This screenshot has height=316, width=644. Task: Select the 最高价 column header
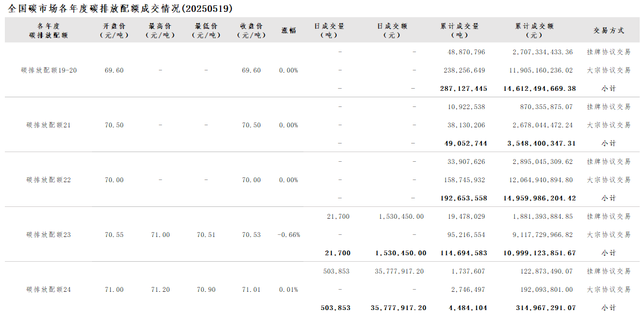(x=160, y=31)
